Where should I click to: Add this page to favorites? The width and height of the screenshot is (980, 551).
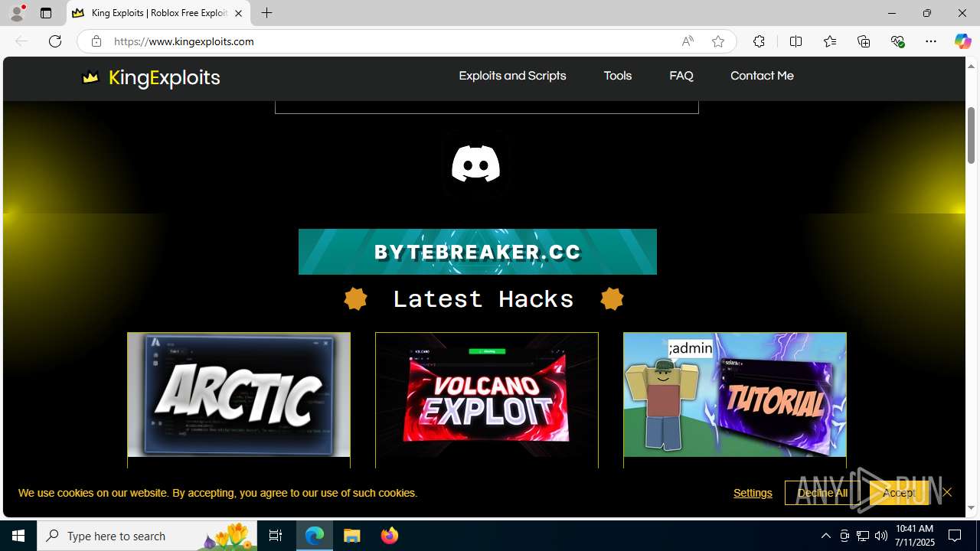click(717, 41)
